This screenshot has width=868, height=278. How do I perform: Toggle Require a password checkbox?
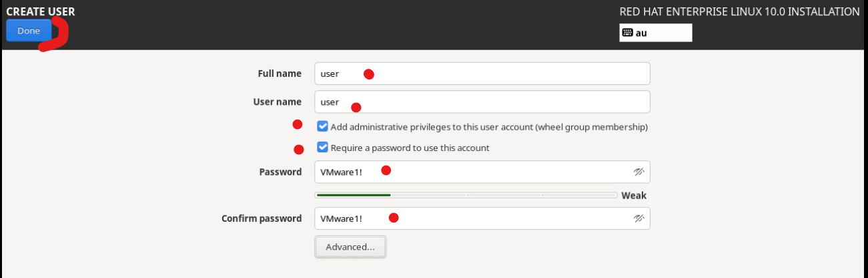click(x=323, y=148)
